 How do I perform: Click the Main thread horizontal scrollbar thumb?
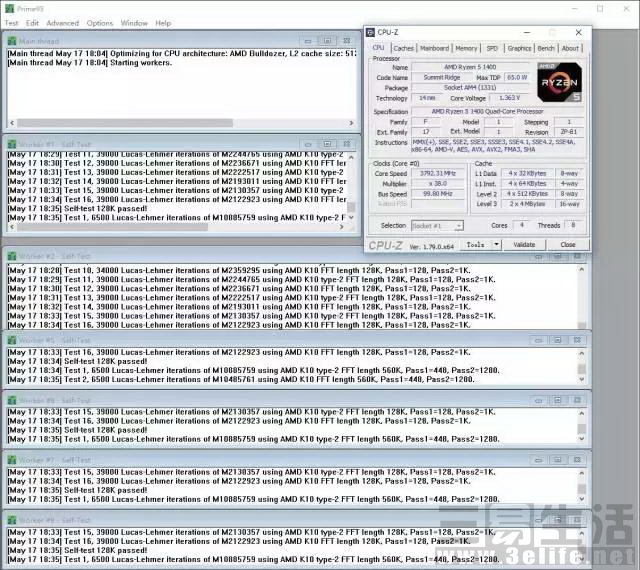(x=125, y=123)
